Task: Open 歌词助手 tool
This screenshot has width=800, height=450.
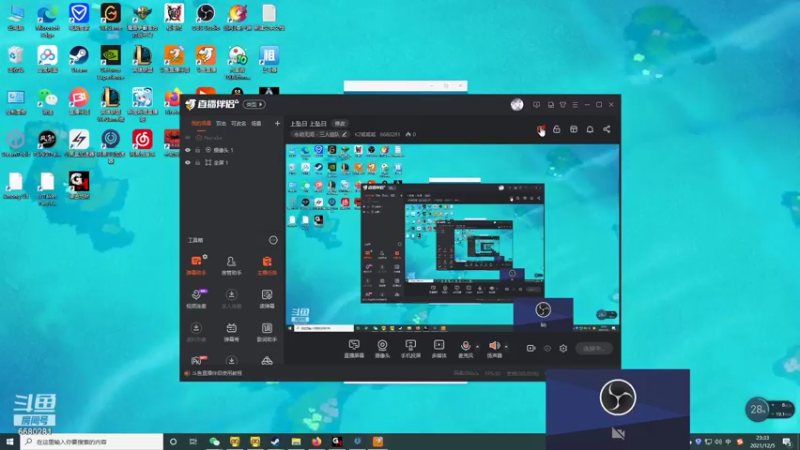Action: click(267, 332)
